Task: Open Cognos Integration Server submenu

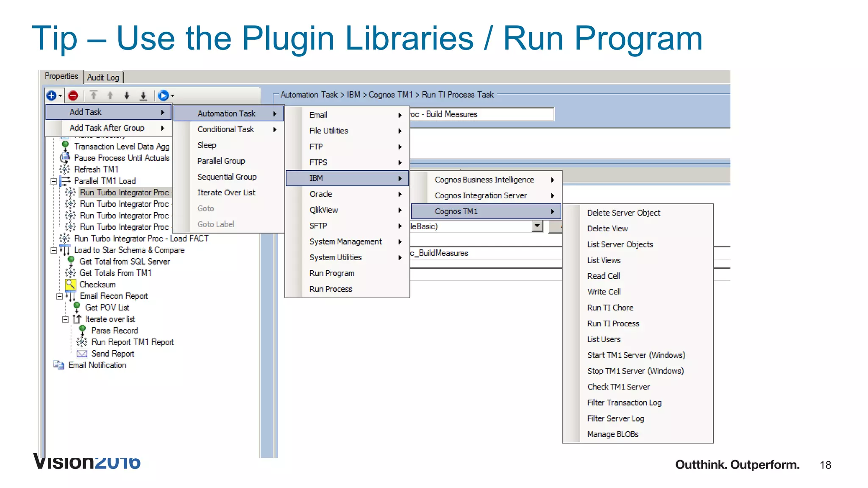Action: tap(486, 196)
